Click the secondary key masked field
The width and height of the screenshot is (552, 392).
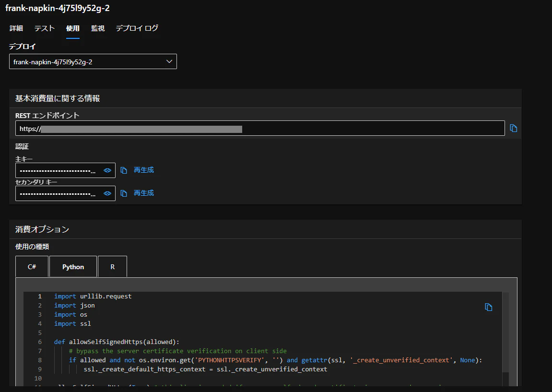click(x=66, y=193)
